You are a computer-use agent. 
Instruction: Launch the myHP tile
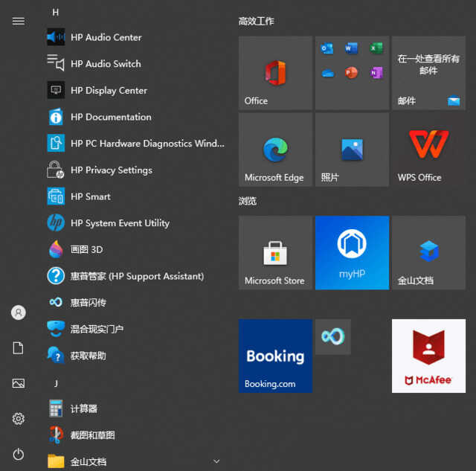click(352, 253)
